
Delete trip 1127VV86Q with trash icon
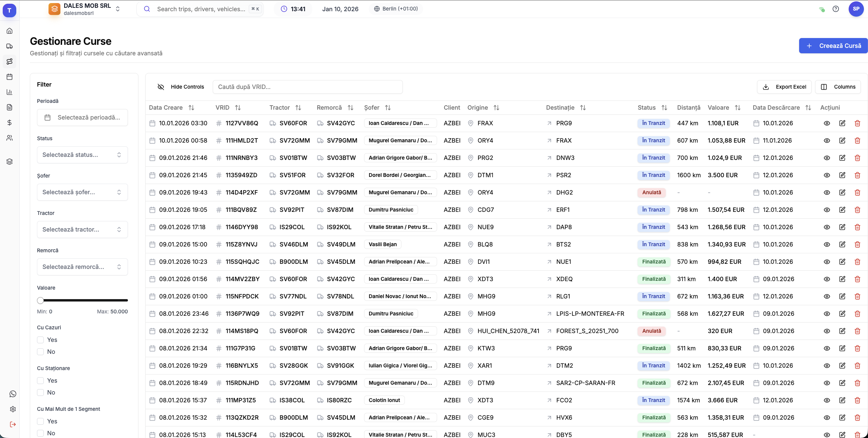[x=857, y=123]
